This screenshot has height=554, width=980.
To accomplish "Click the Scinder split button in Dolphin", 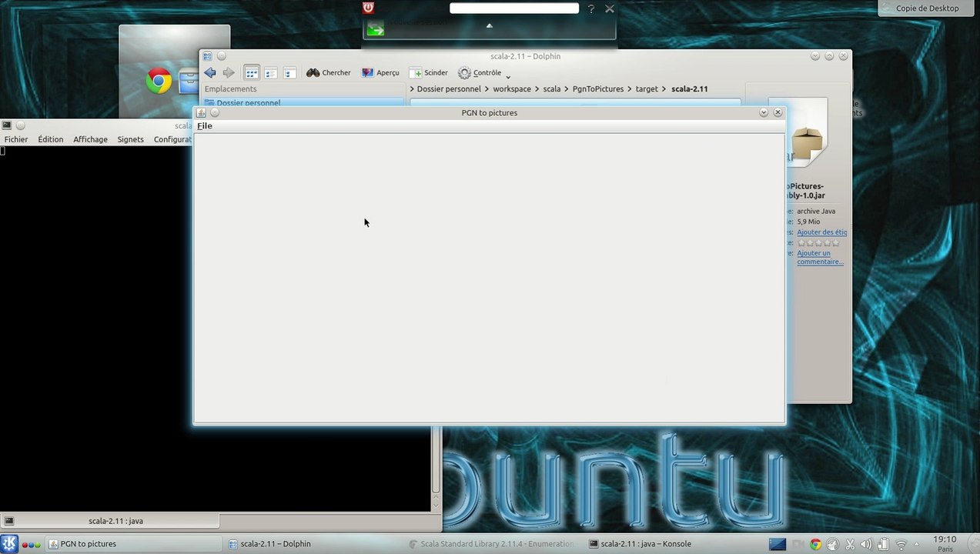I will tap(429, 73).
